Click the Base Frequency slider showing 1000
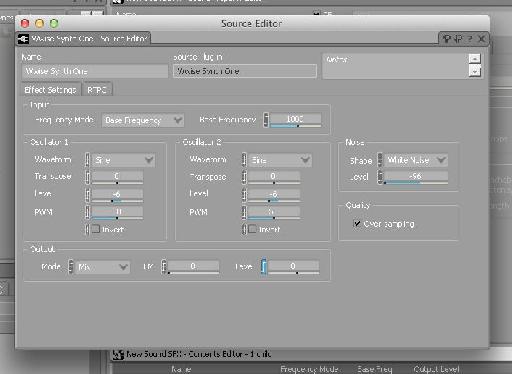 pos(295,120)
